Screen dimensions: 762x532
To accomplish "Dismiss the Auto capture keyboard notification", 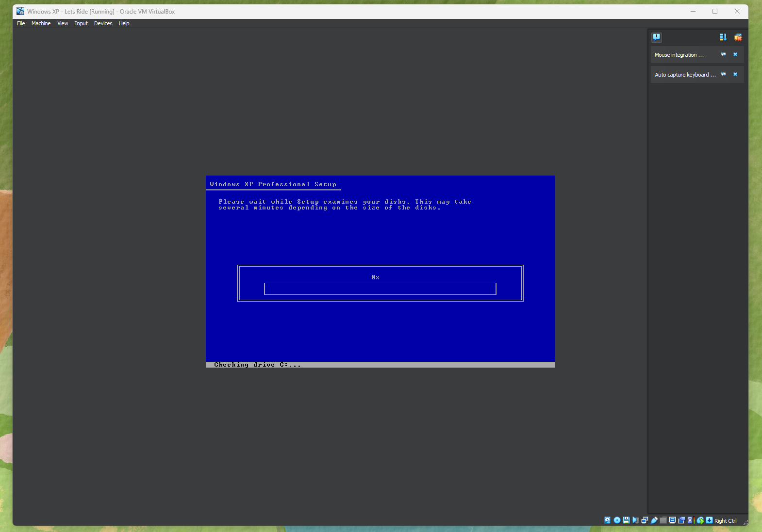I will pyautogui.click(x=735, y=74).
